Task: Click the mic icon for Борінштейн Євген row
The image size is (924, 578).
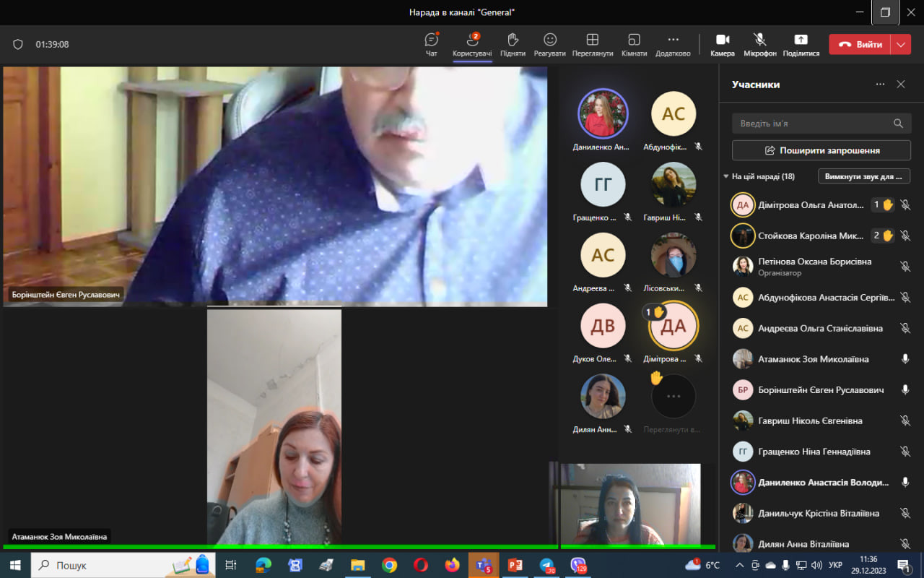Action: 905,390
